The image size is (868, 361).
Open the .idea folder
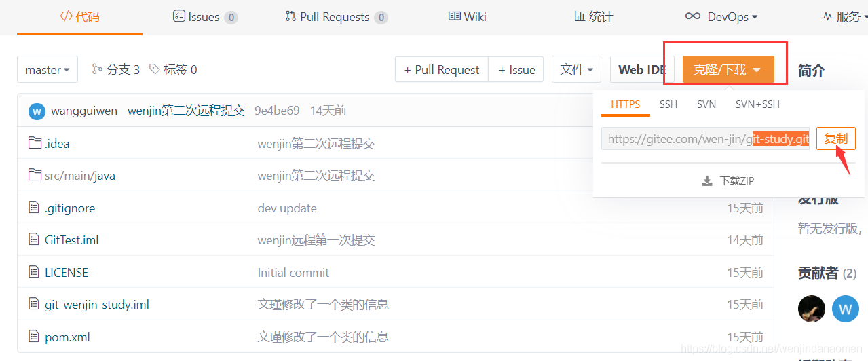tap(57, 144)
